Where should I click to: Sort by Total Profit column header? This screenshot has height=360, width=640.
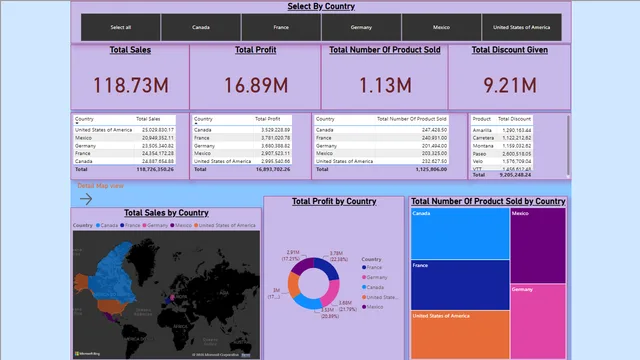pos(267,119)
